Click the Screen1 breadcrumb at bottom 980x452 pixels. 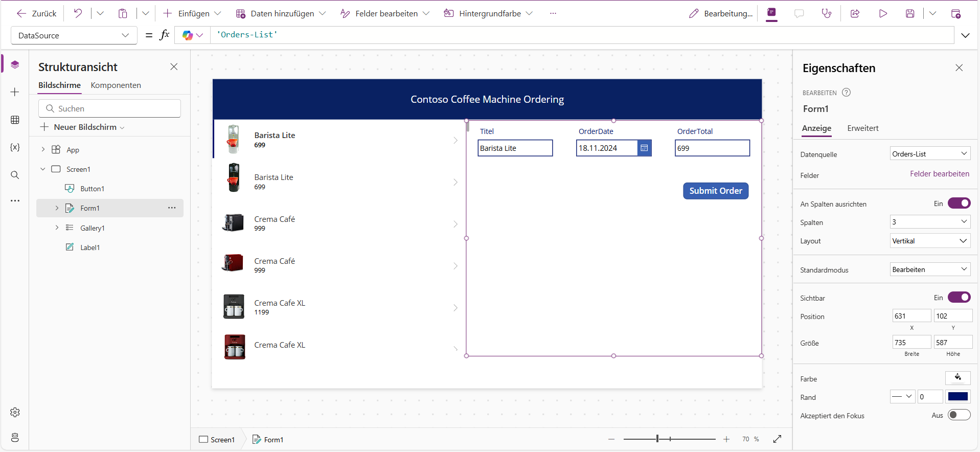[217, 440]
